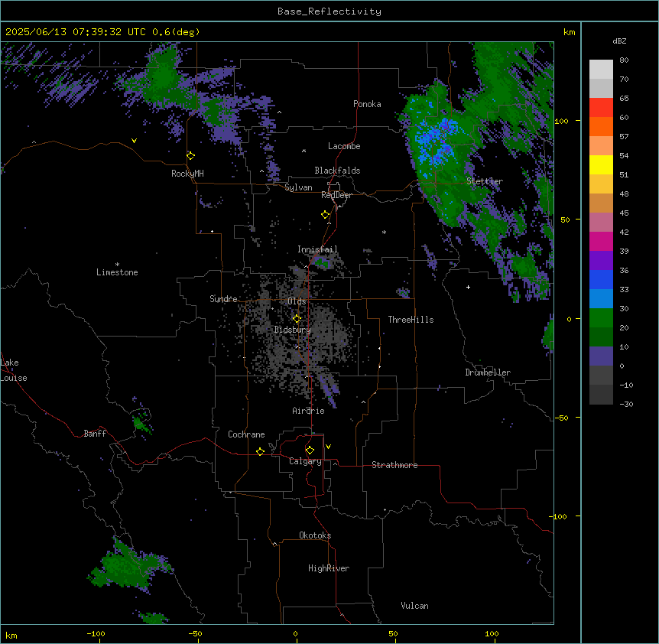Image resolution: width=659 pixels, height=644 pixels.
Task: Click the 80 value in dBZ legend
Action: pos(624,60)
